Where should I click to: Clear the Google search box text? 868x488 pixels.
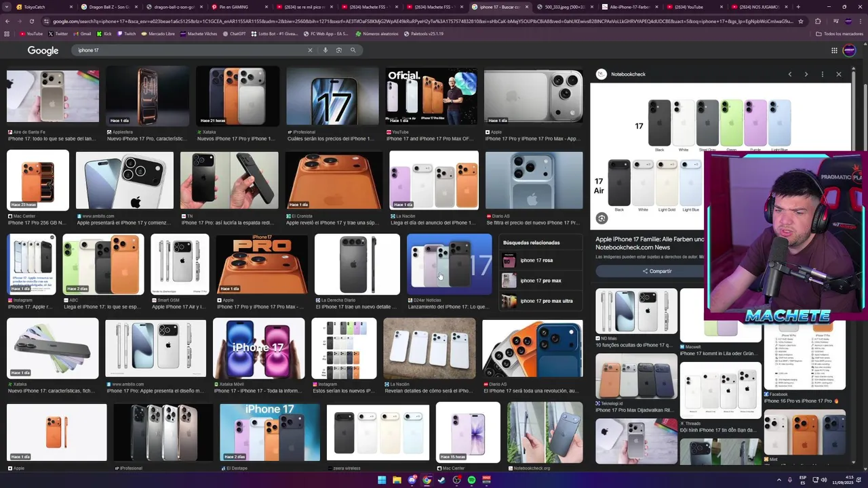tap(311, 50)
